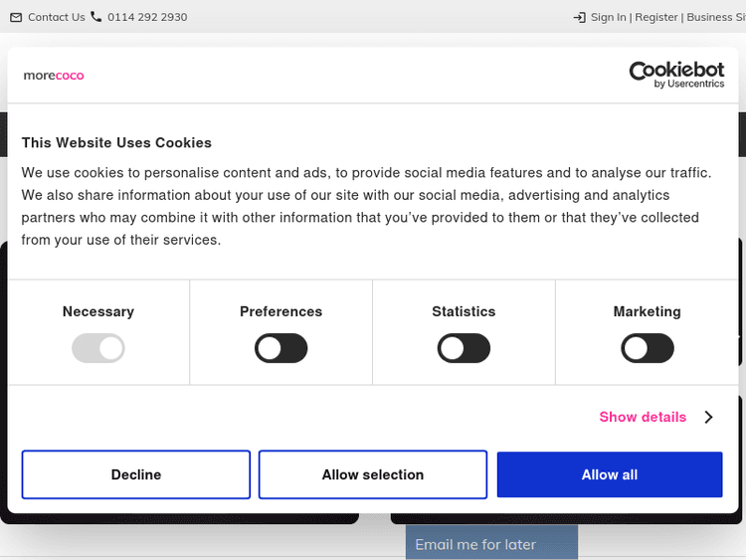Image resolution: width=746 pixels, height=560 pixels.
Task: Click the chevron beside Show details
Action: click(708, 417)
